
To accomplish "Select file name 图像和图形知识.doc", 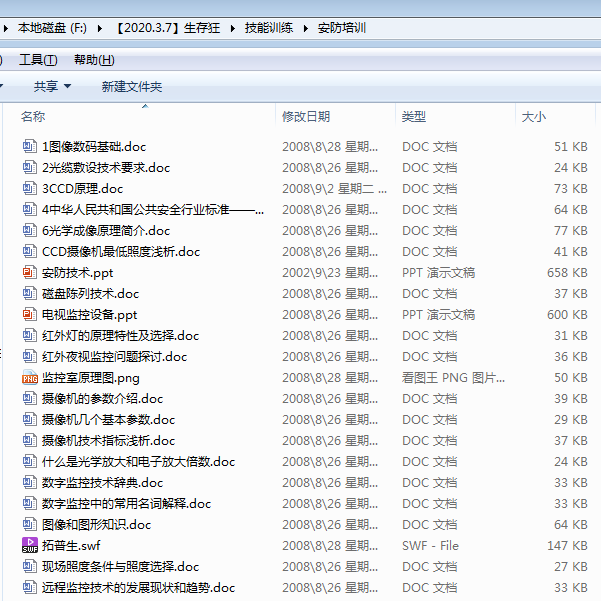I will pyautogui.click(x=96, y=525).
